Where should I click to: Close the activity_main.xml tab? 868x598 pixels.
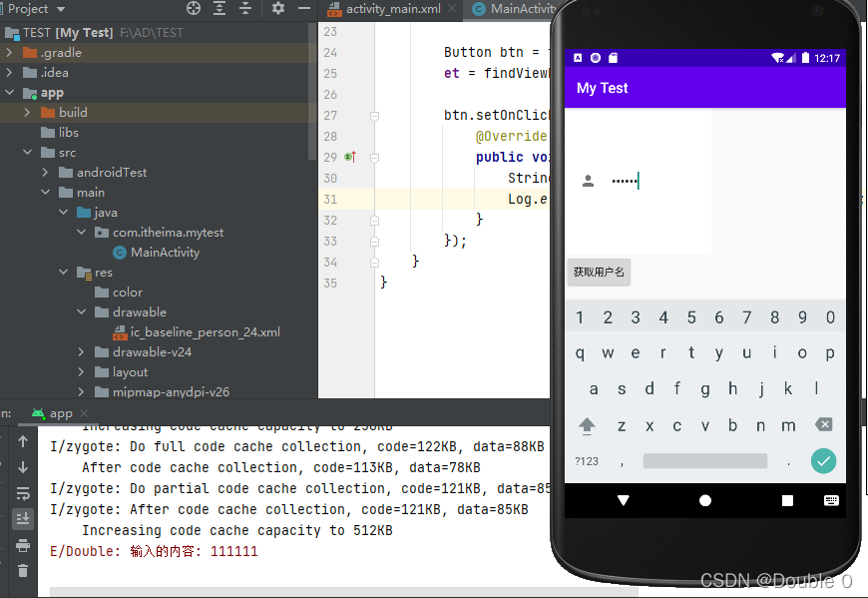tap(452, 8)
